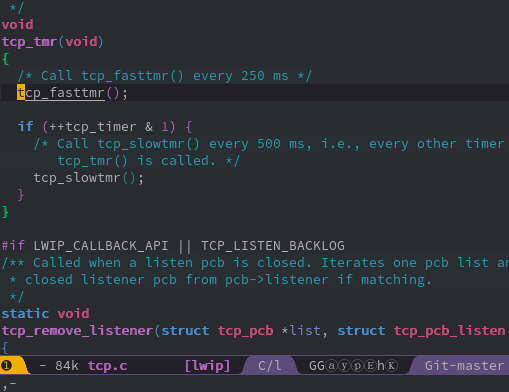Click the 'if' keyword before ++tcp_timer
The height and width of the screenshot is (392, 509).
pyautogui.click(x=25, y=126)
